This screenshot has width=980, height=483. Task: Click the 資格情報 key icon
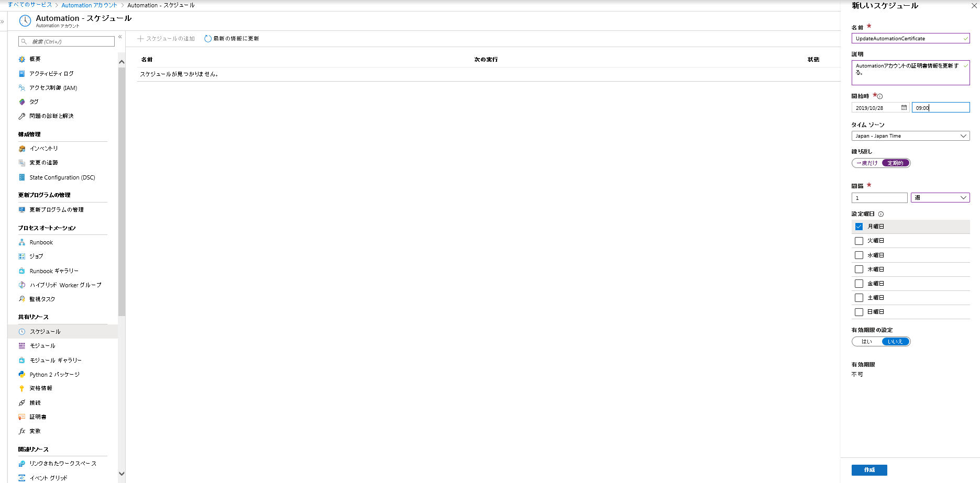[x=22, y=388]
